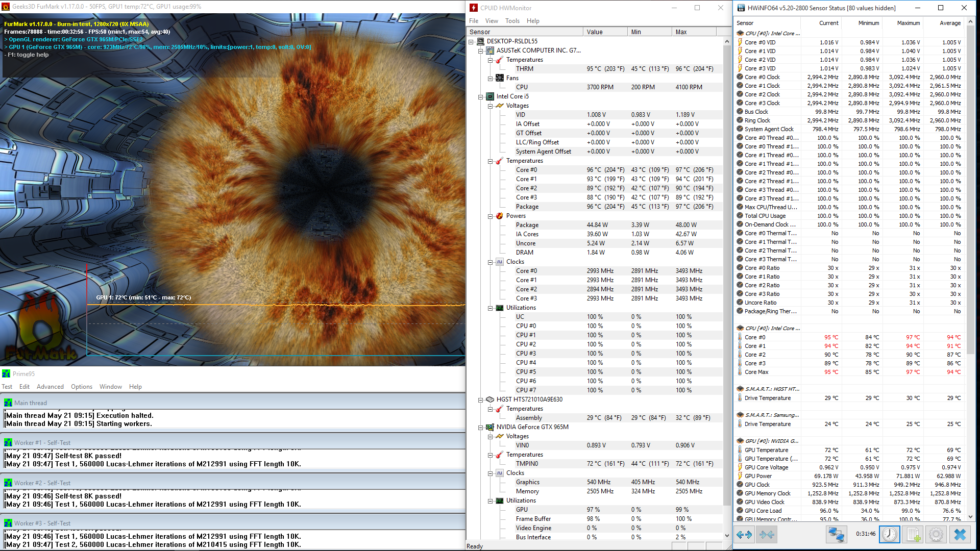Click HWiNFO expand-columns double arrow button

point(744,534)
